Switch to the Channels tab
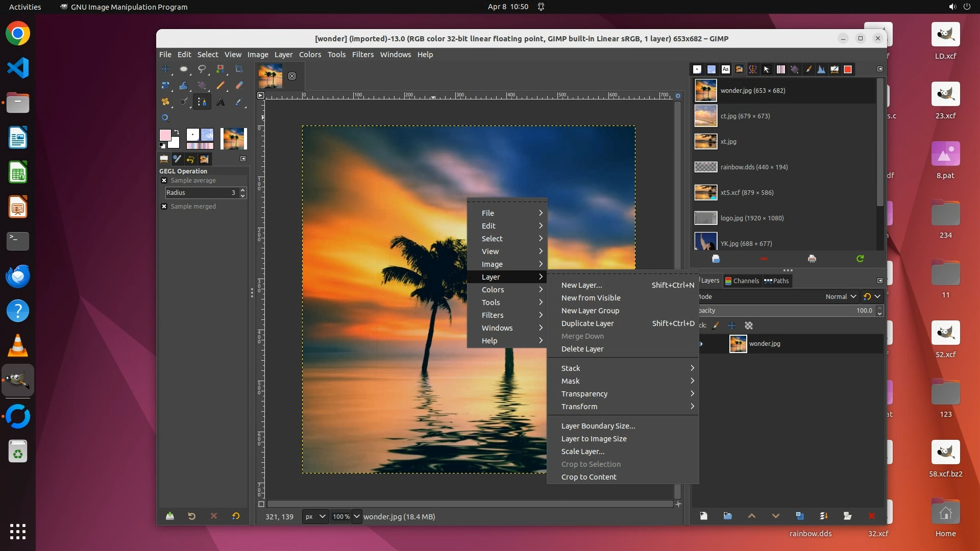980x551 pixels. pyautogui.click(x=742, y=281)
